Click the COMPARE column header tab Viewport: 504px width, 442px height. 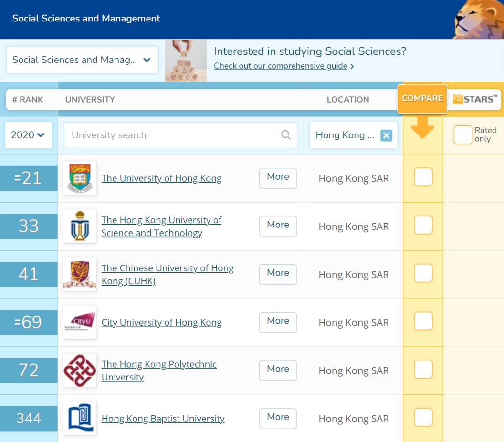(x=422, y=99)
